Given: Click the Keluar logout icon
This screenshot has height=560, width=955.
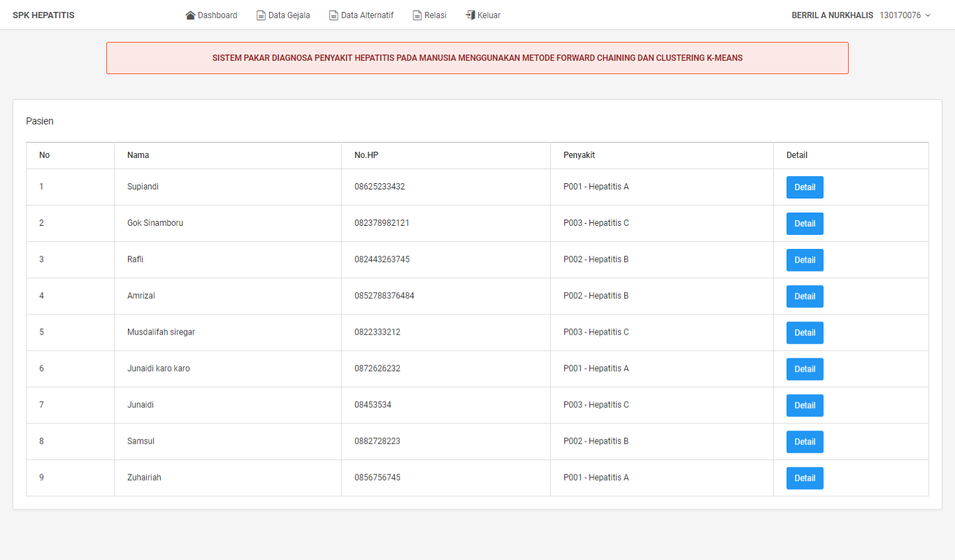Looking at the screenshot, I should (x=471, y=15).
